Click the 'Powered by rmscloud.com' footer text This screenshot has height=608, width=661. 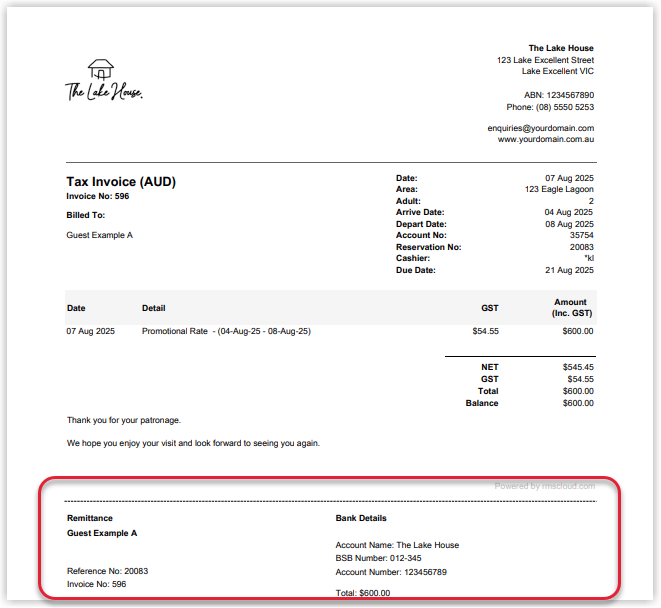coord(545,486)
